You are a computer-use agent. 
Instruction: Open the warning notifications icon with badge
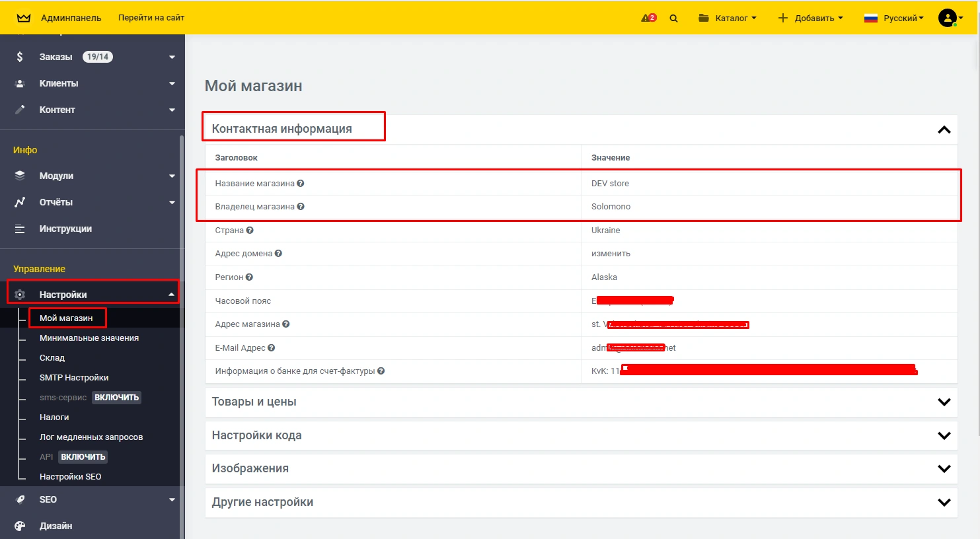click(x=648, y=18)
